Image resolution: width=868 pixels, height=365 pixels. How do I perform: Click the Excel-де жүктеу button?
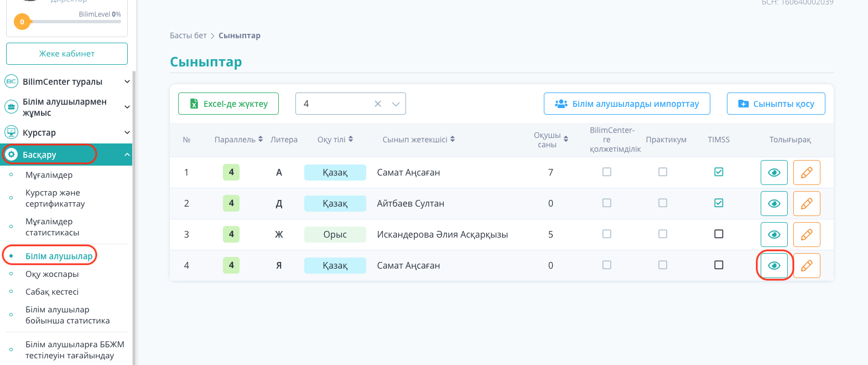[228, 104]
